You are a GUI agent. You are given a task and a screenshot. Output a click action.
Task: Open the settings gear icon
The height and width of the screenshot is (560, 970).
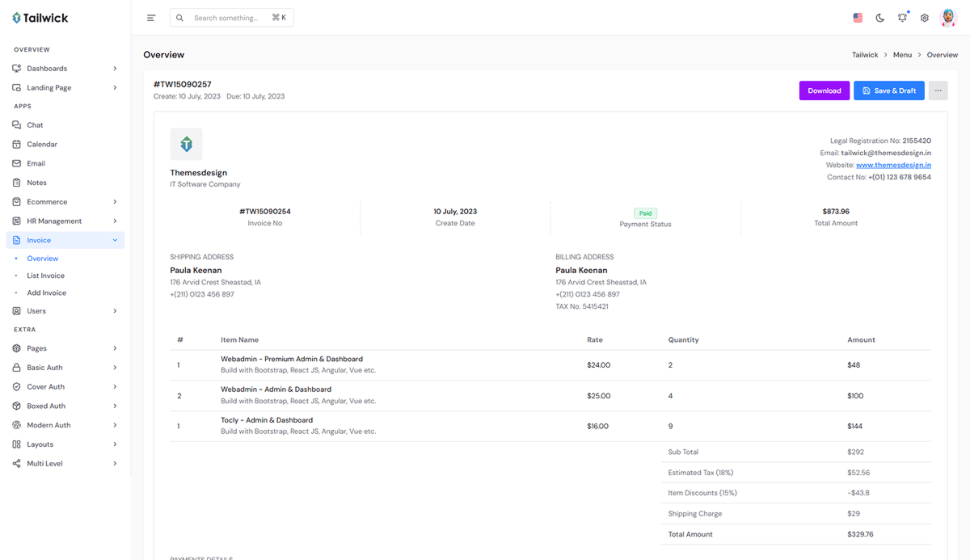click(x=925, y=18)
